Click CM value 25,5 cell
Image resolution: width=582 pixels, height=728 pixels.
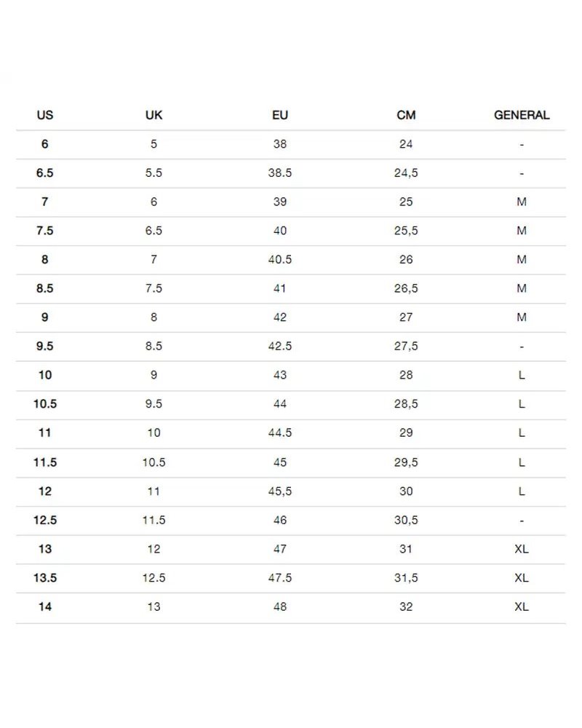point(406,230)
